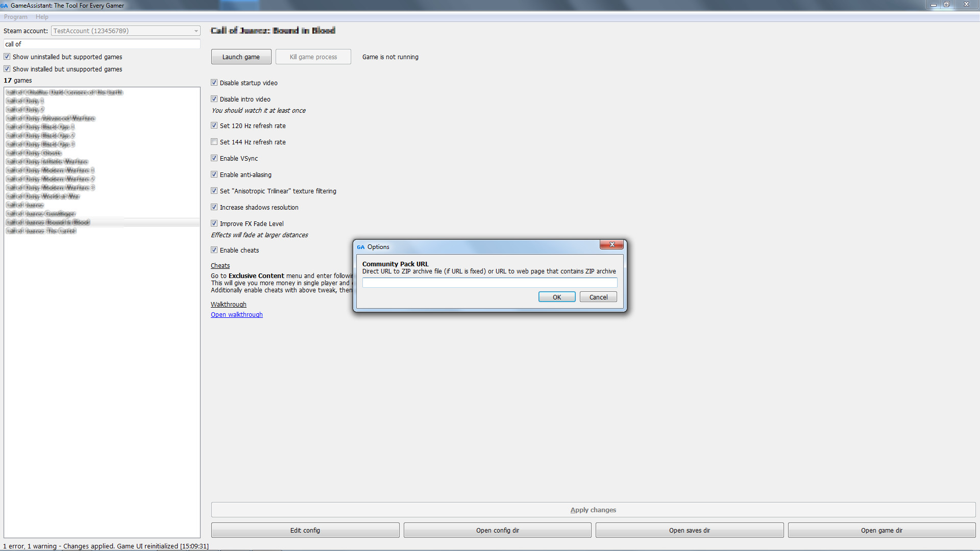Enable the 144 Hz refresh rate
Image resolution: width=980 pixels, height=551 pixels.
click(214, 141)
